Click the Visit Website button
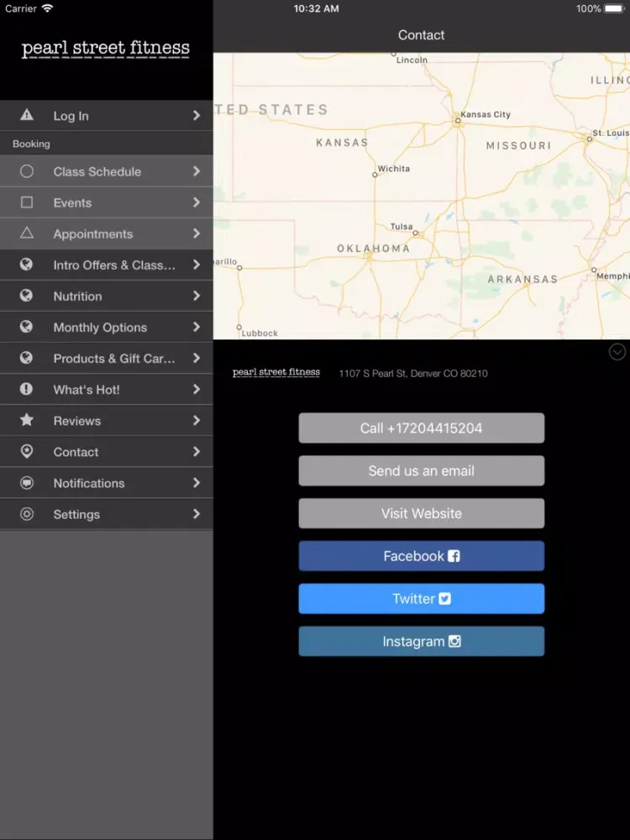 (421, 513)
